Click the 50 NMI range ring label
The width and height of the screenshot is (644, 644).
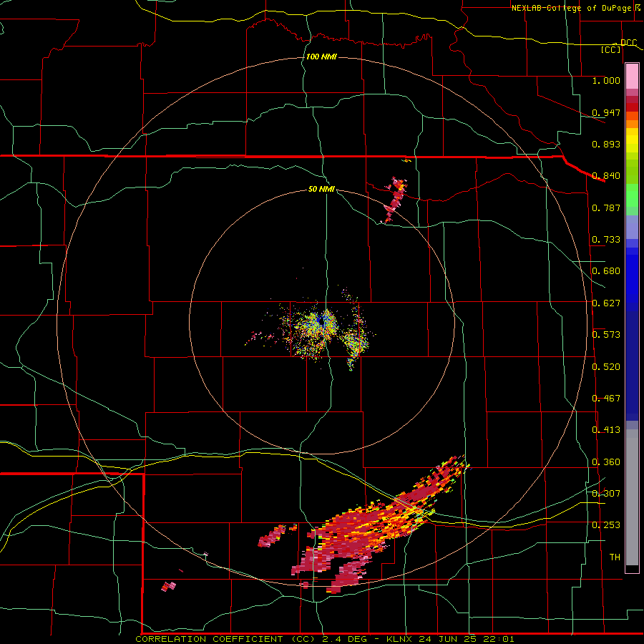321,189
